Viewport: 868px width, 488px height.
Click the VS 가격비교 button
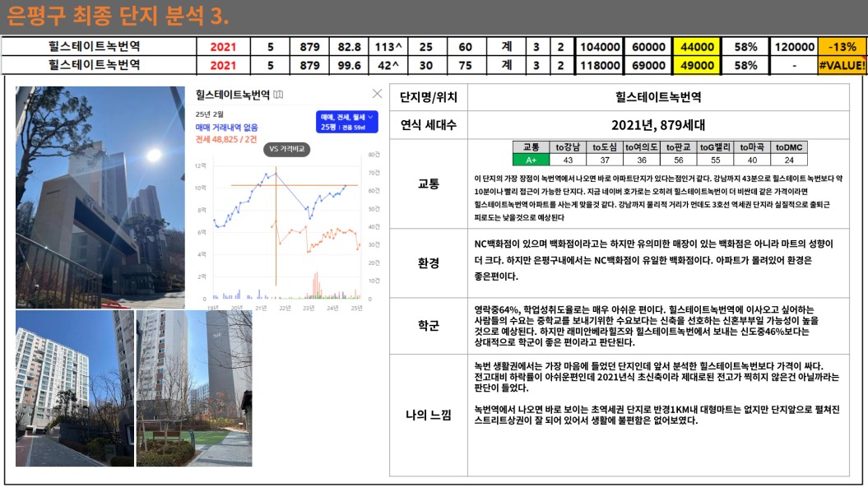point(287,149)
